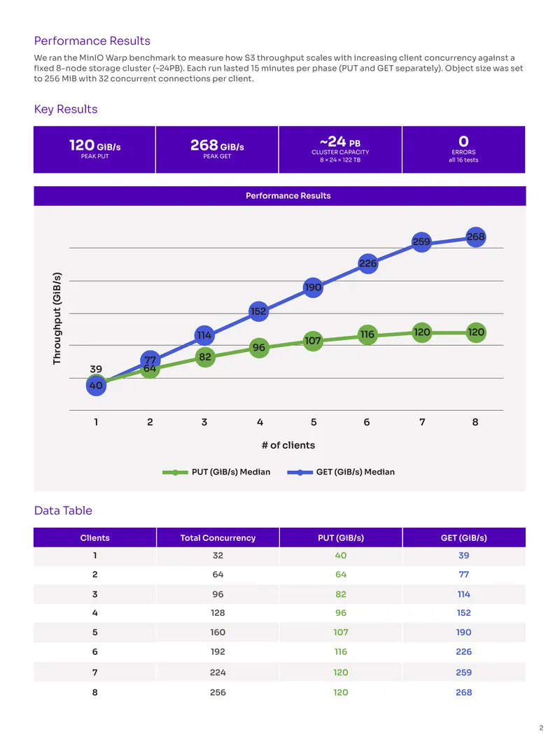Click the blue 226 data point in chart

point(367,264)
